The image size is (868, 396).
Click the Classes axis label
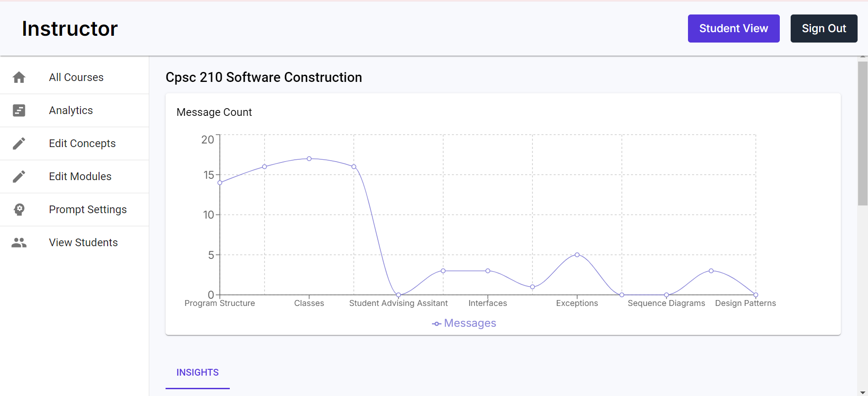309,303
